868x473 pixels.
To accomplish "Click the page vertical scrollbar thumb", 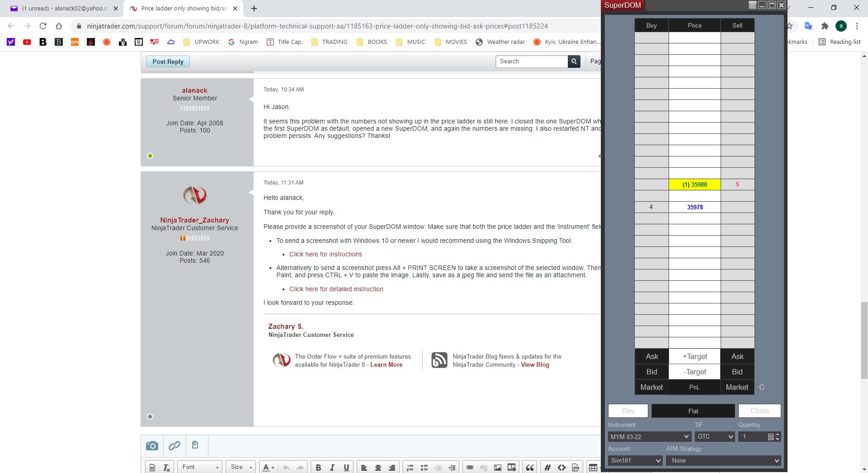I will pos(864,341).
